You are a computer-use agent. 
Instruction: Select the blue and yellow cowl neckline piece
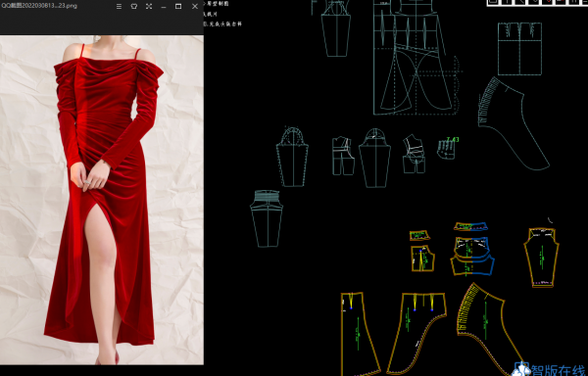[x=472, y=250]
